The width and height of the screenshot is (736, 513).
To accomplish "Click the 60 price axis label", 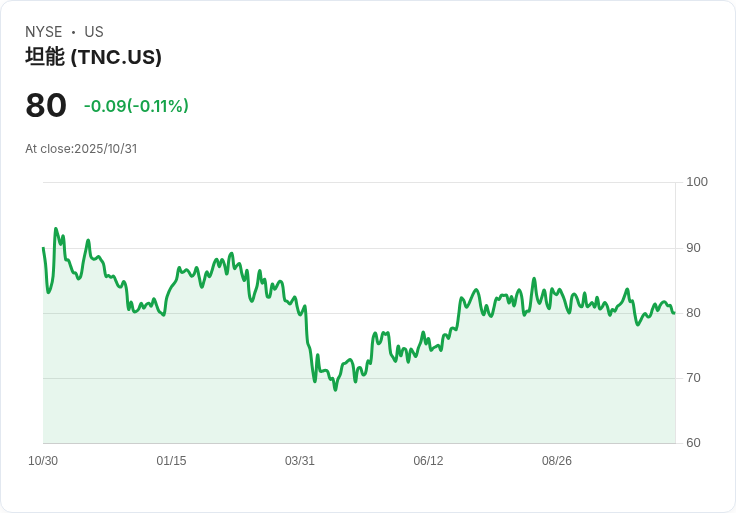I will tap(693, 443).
